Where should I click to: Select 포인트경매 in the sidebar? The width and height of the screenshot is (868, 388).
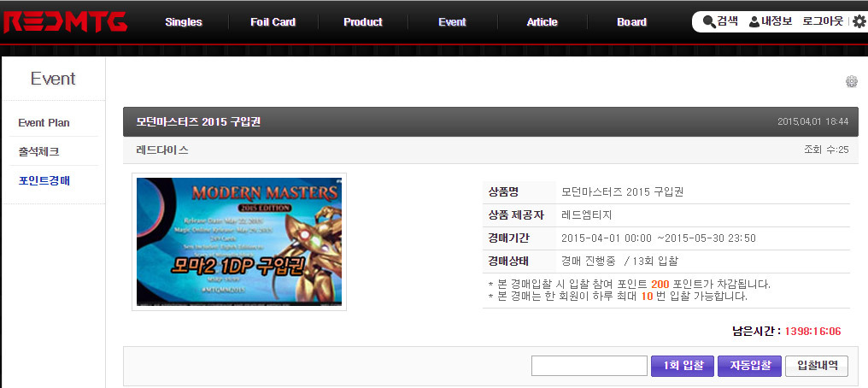(x=44, y=180)
